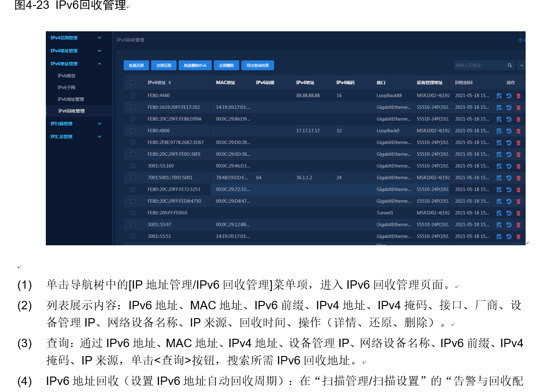The width and height of the screenshot is (556, 392).
Task: Delete row FE80::1619:20FF:FE17:302
Action: click(519, 107)
